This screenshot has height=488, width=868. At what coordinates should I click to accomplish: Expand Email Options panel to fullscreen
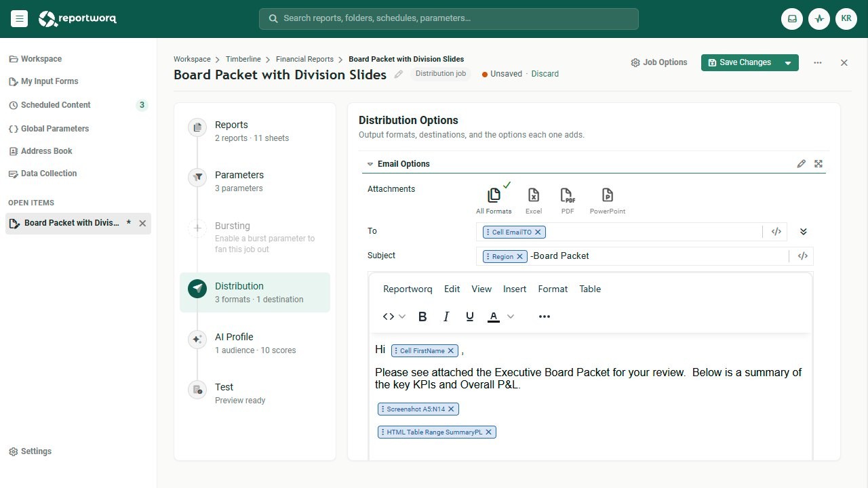pyautogui.click(x=818, y=164)
